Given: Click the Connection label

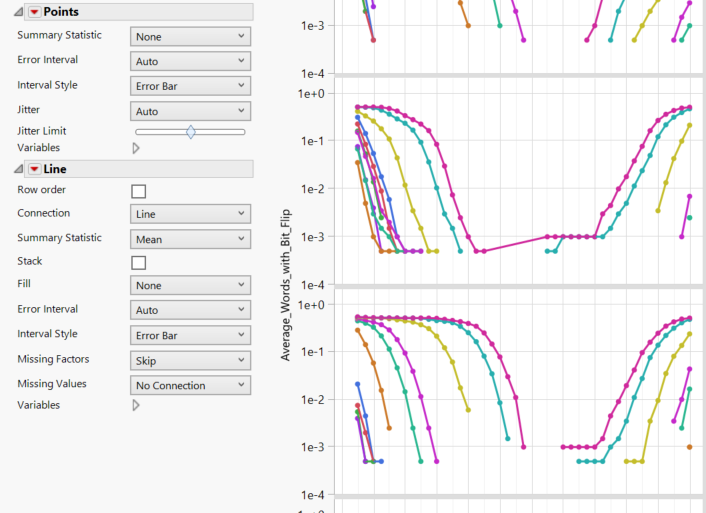Looking at the screenshot, I should coord(44,213).
